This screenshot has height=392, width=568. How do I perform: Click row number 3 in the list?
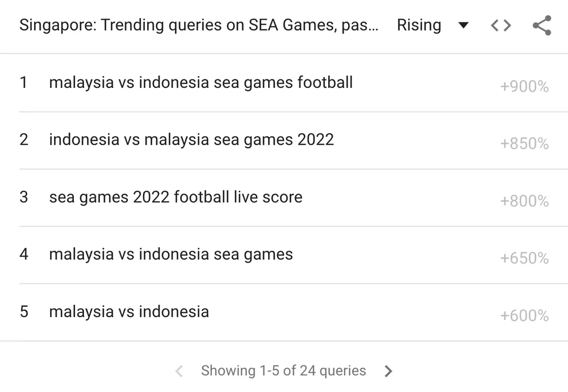[24, 197]
